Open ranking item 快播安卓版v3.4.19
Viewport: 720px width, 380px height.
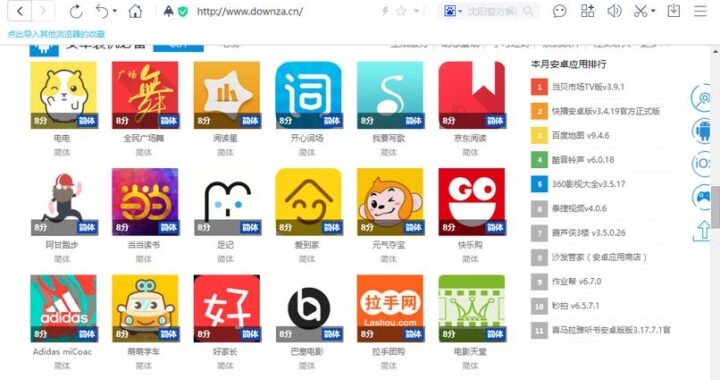(606, 111)
